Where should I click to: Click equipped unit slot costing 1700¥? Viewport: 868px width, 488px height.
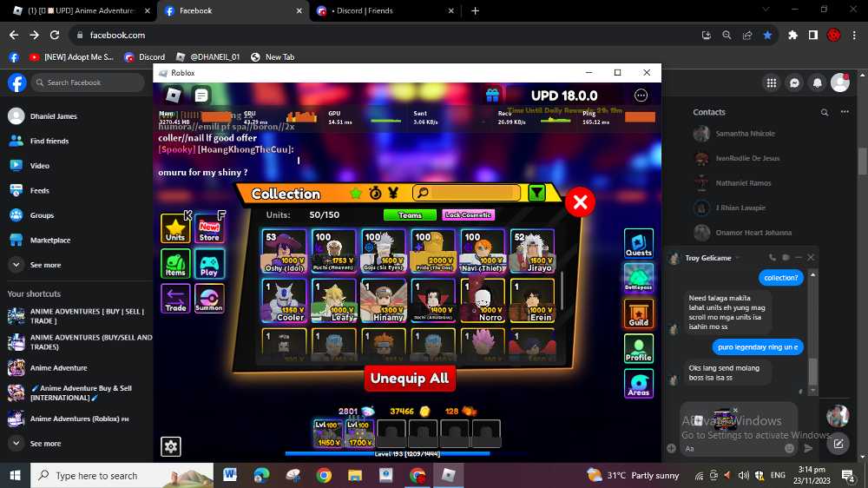pos(359,433)
